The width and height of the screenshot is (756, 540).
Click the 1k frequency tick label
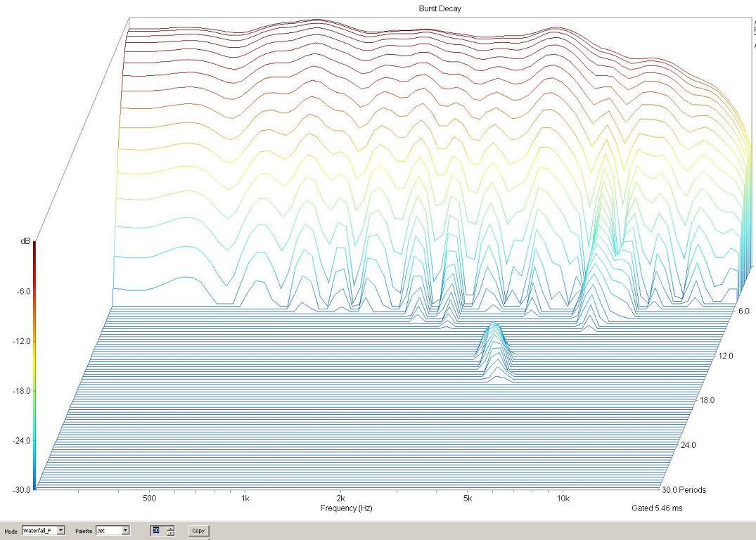(245, 499)
